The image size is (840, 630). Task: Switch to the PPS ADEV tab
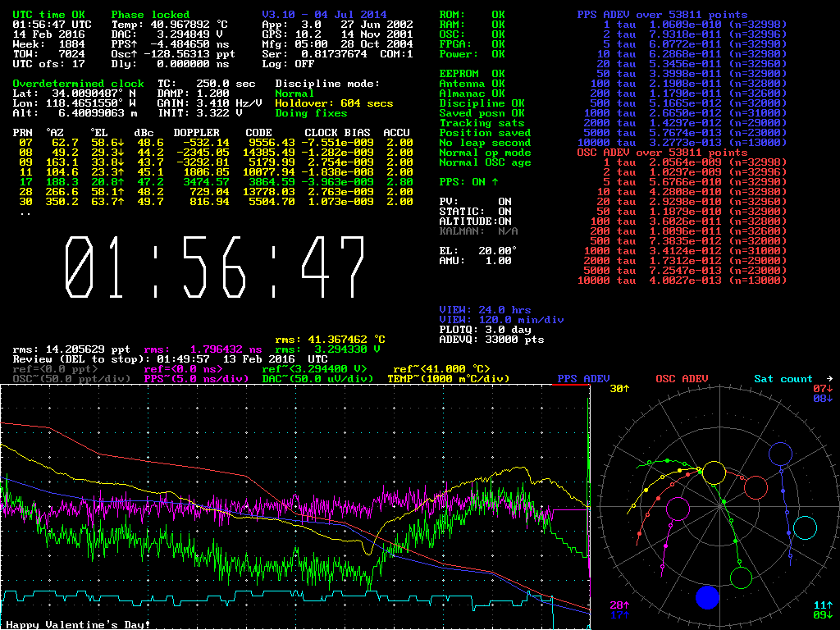coord(583,379)
